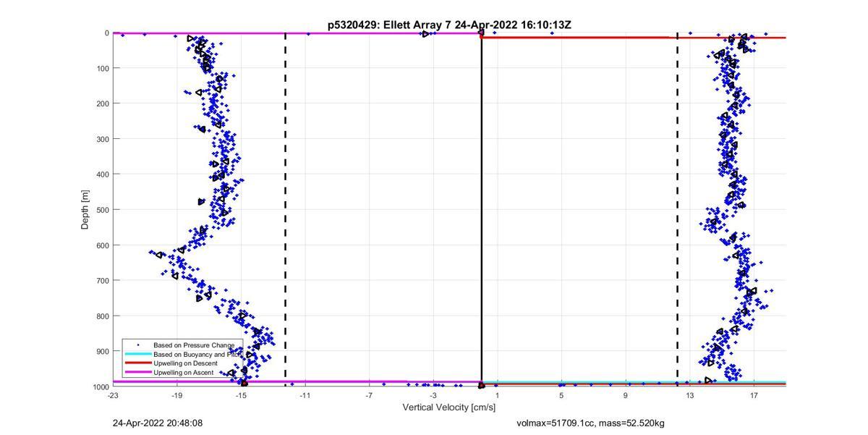
Task: Click y-axis tick label '400'
Action: [x=103, y=174]
